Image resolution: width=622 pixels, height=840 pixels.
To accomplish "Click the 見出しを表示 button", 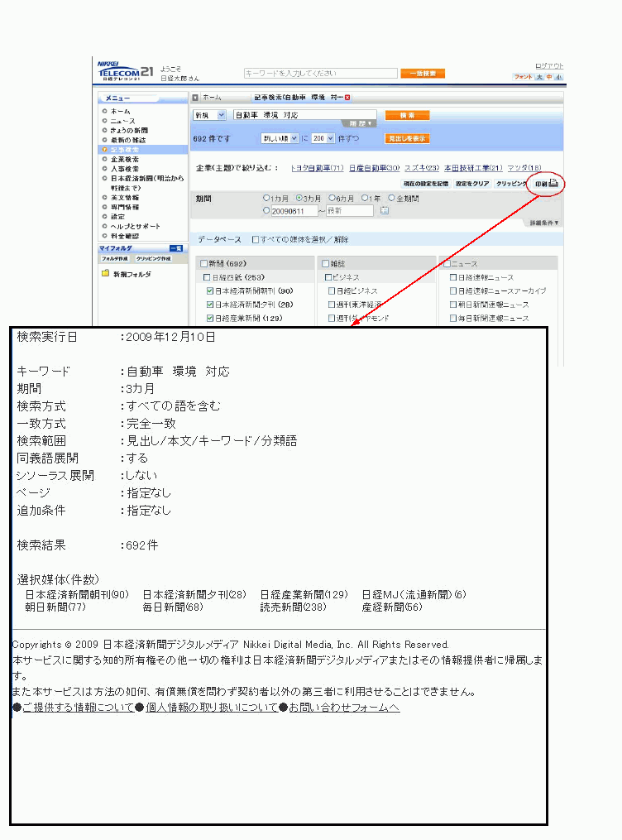I will pyautogui.click(x=408, y=138).
